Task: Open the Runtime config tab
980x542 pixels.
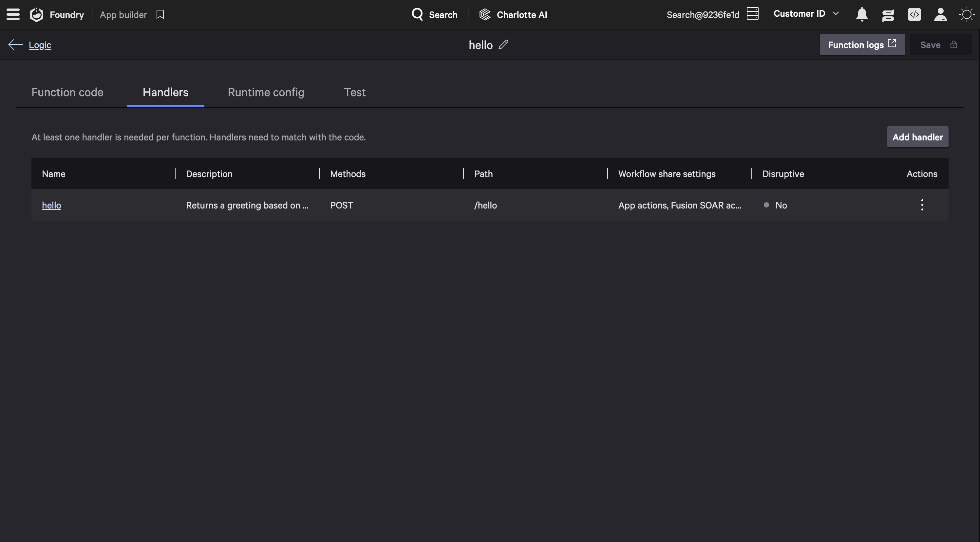Action: [266, 92]
